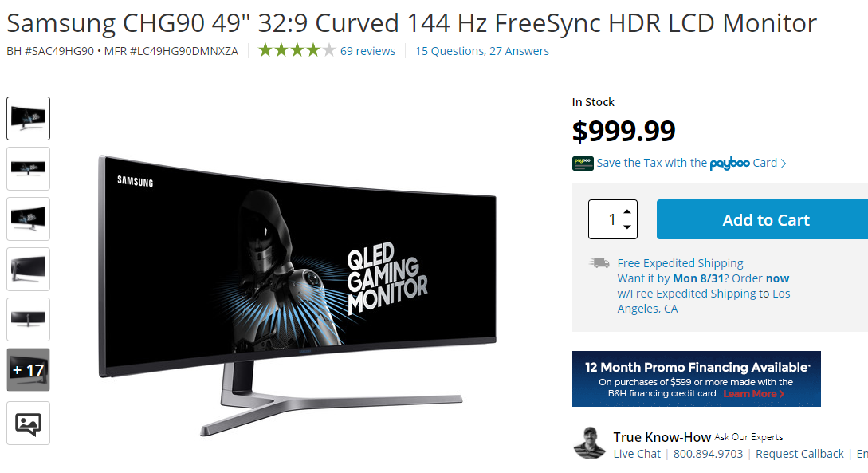
Task: Select the first monitor thumbnail
Action: pos(28,119)
